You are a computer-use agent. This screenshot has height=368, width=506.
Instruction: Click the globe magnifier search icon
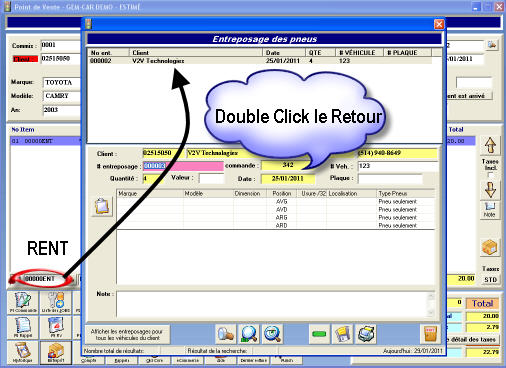pos(272,334)
